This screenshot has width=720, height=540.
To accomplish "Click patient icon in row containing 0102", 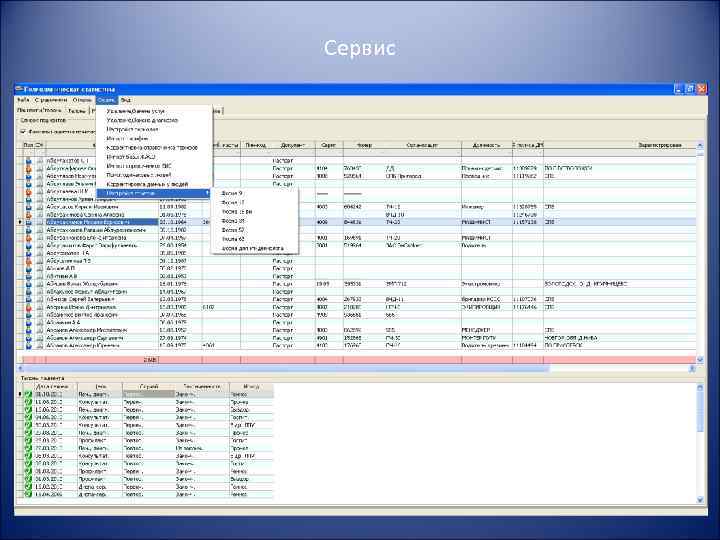I will coord(28,307).
